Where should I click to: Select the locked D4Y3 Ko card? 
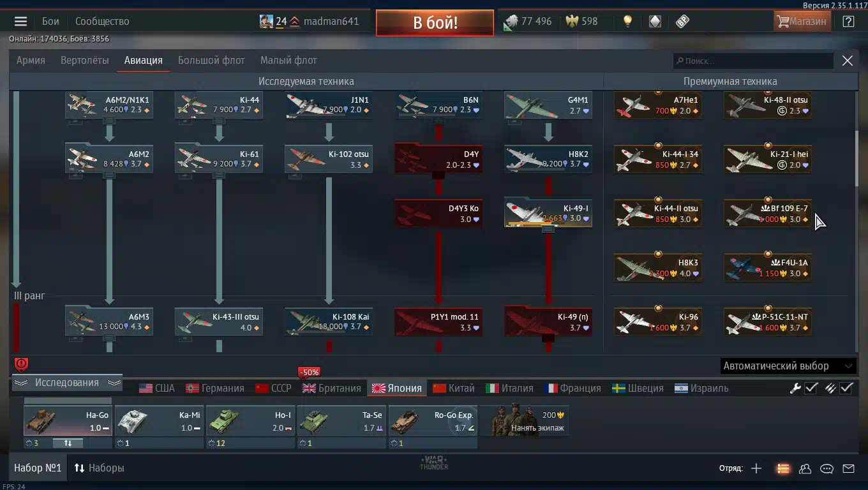438,213
